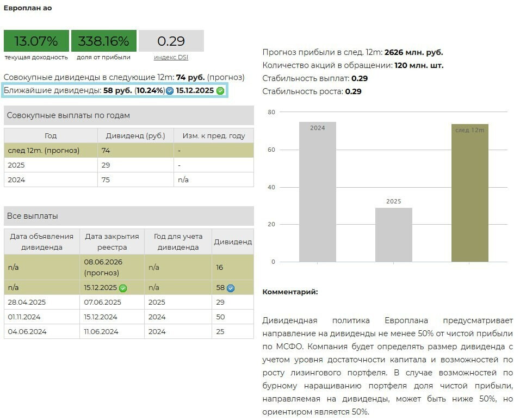The image size is (520, 420).
Task: Click the blue verification icon next to 10.24%
Action: [169, 90]
